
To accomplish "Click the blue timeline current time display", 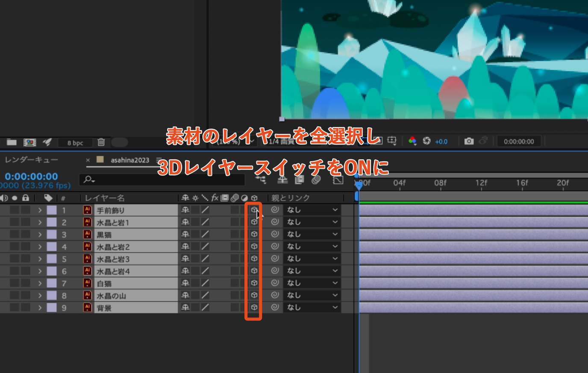I will [31, 176].
